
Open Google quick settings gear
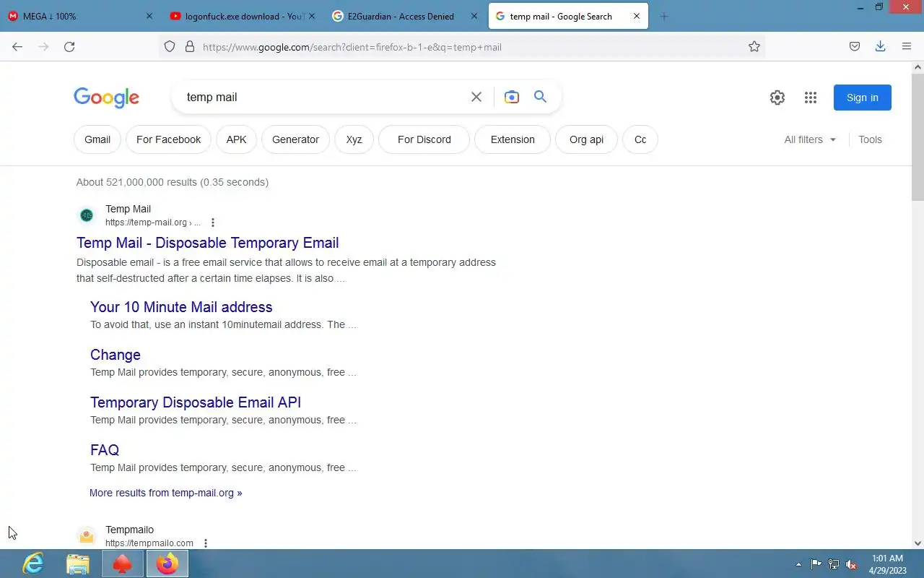point(777,98)
